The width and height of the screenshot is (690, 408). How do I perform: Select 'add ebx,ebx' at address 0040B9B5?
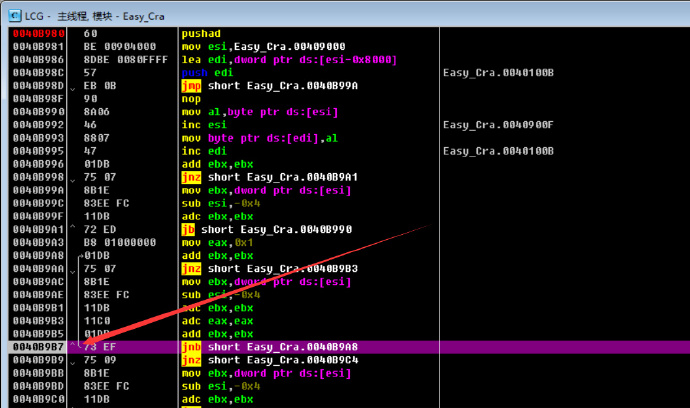217,334
